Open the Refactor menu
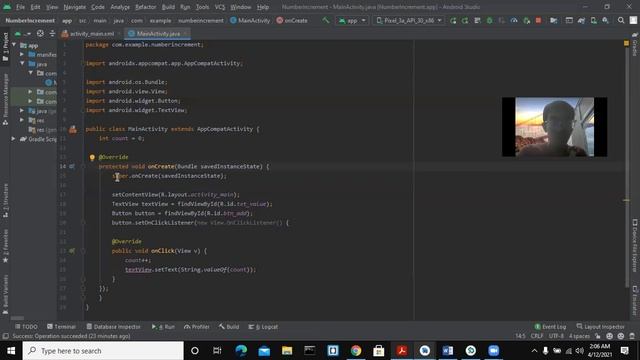640x360 pixels. [x=146, y=7]
